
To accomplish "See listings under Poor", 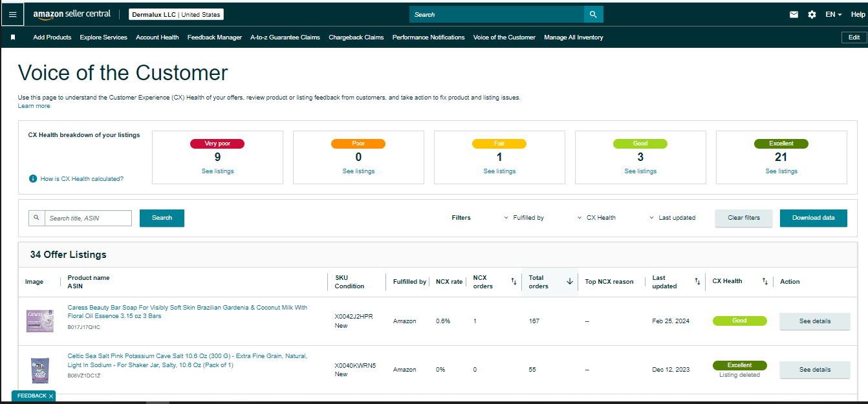I will [358, 171].
